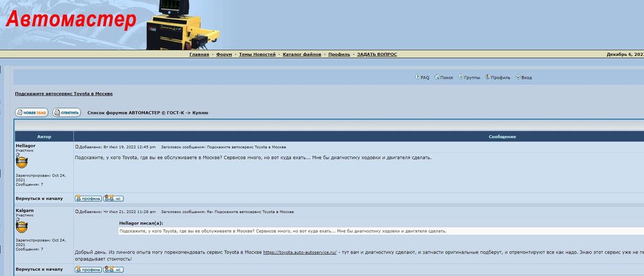Click ЗАДАТЬ ВОПРОС in the top menu

[x=377, y=54]
